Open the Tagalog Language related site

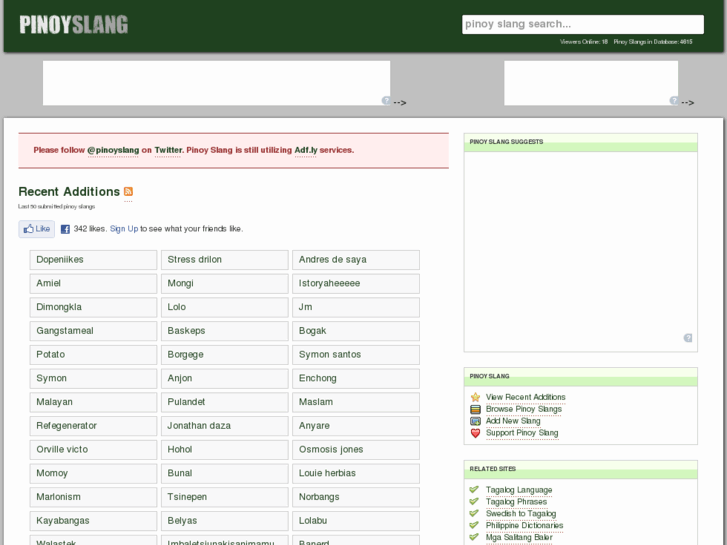click(x=519, y=490)
